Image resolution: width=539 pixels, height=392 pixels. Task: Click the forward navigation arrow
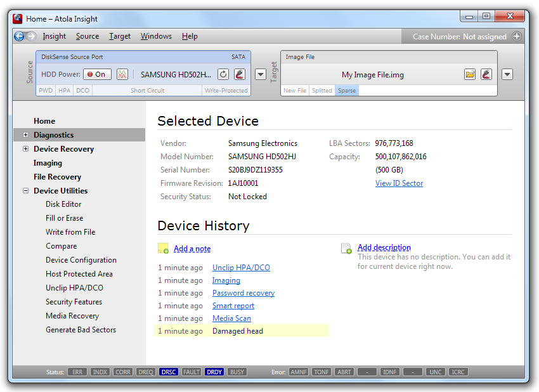pos(31,36)
